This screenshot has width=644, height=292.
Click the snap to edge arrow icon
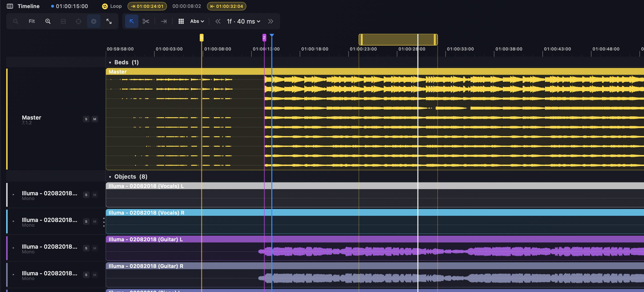(x=164, y=21)
